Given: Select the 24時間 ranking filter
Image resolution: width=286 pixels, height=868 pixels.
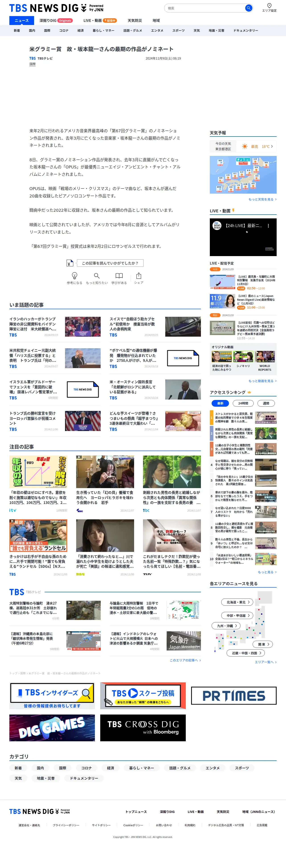Looking at the screenshot, I should point(243,403).
